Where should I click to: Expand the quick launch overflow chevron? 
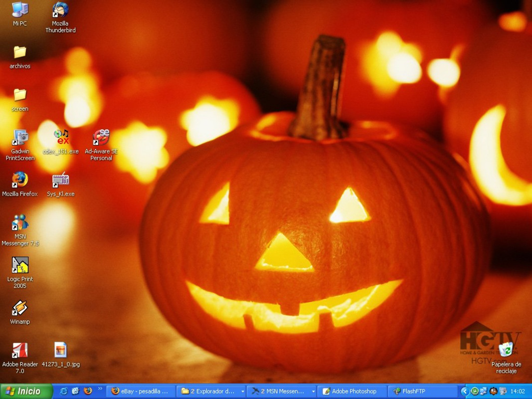pyautogui.click(x=101, y=390)
